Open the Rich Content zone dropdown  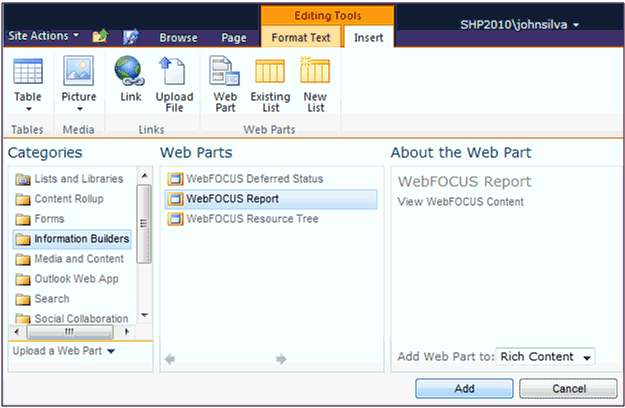545,357
